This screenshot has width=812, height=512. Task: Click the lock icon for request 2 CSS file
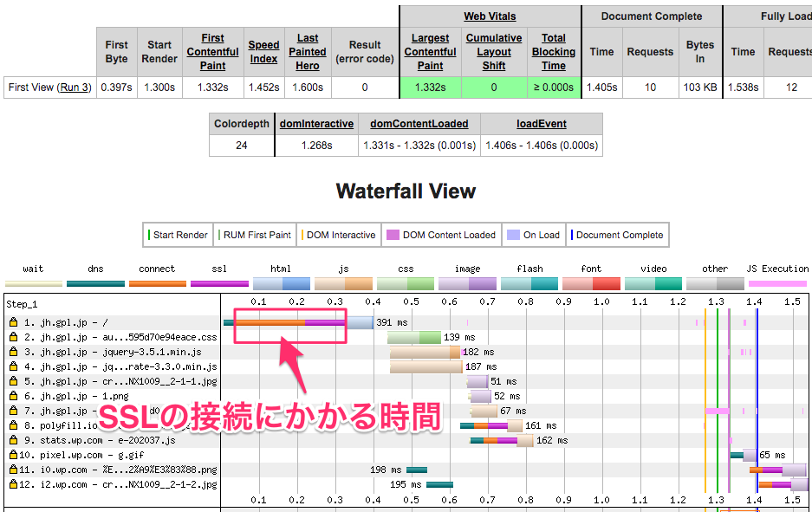point(14,337)
